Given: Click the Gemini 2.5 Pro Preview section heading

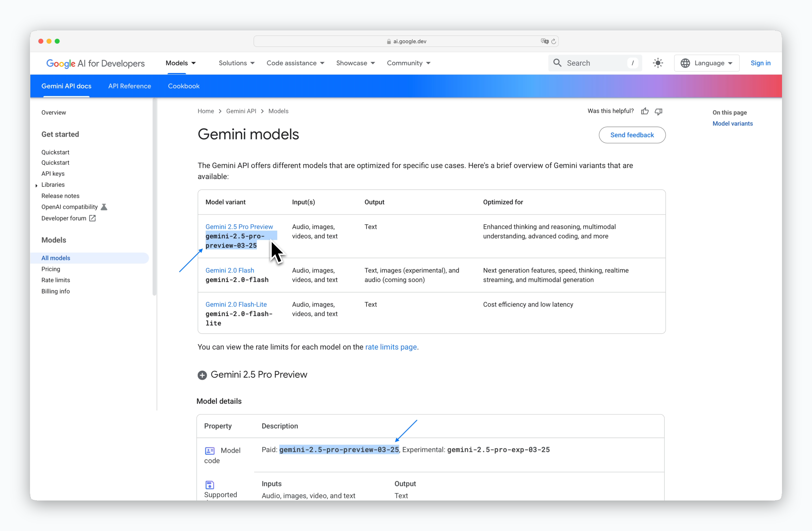Looking at the screenshot, I should (259, 375).
